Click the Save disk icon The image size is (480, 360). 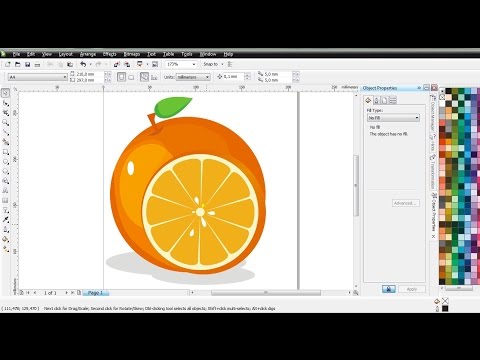point(28,64)
